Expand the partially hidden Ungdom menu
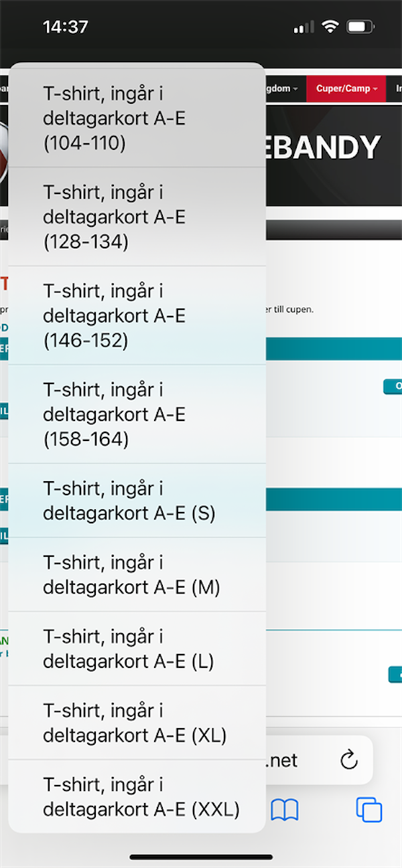The width and height of the screenshot is (402, 868). point(281,88)
